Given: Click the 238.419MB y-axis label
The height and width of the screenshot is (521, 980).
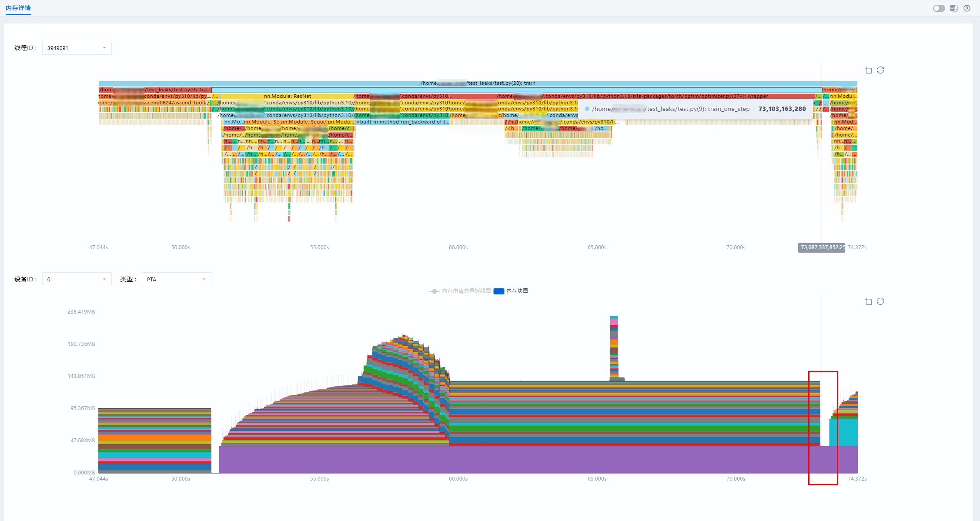Looking at the screenshot, I should point(81,312).
